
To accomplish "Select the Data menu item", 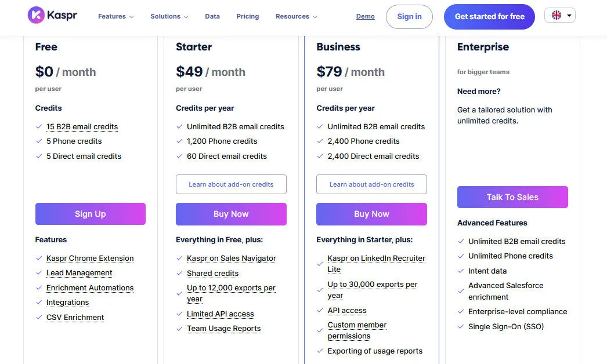I will [212, 17].
